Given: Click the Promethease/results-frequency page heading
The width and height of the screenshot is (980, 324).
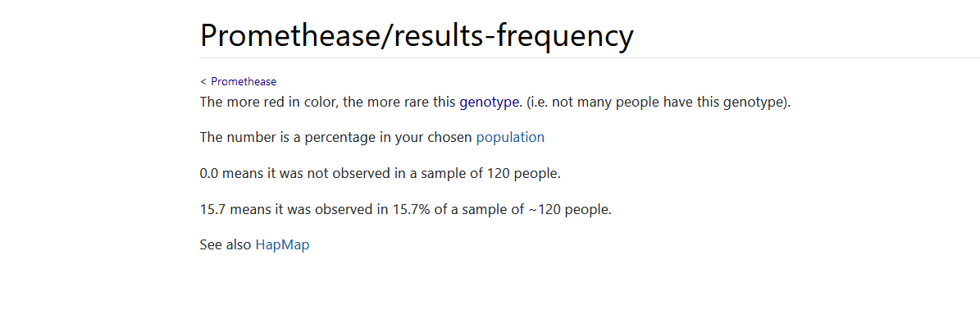Looking at the screenshot, I should click(x=417, y=35).
